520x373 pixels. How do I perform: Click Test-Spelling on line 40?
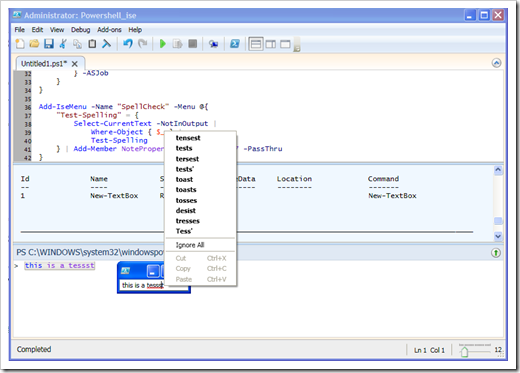pyautogui.click(x=119, y=140)
